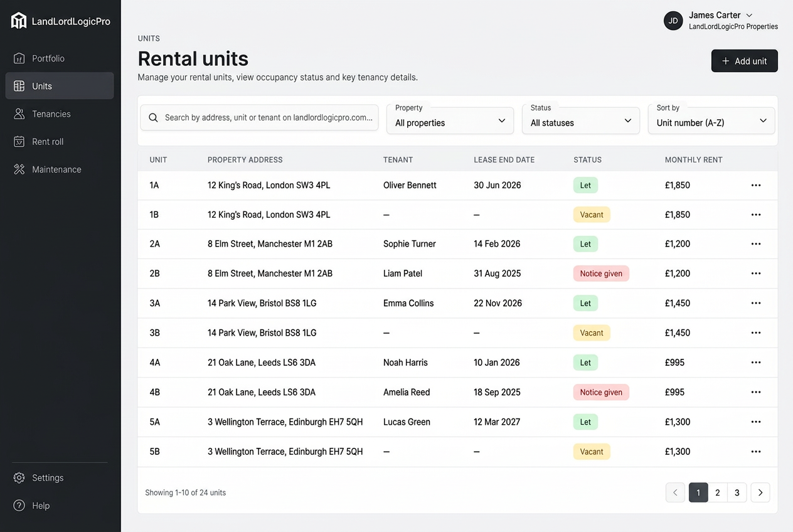This screenshot has height=532, width=793.
Task: Click the search magnifier icon
Action: point(153,117)
